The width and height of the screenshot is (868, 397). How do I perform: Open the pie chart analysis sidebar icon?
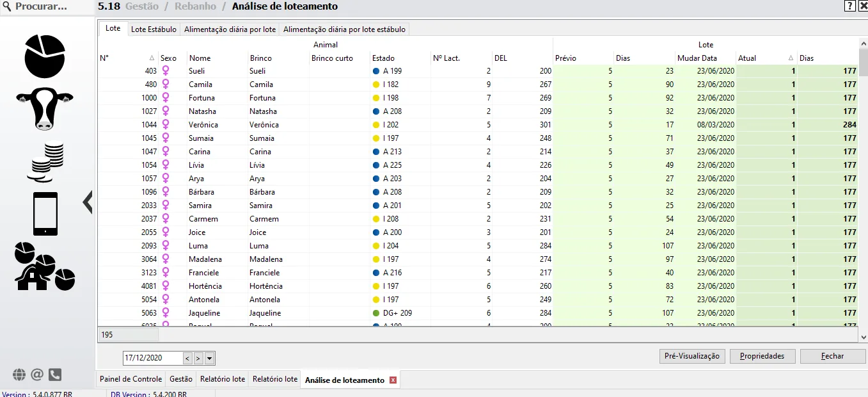click(45, 56)
